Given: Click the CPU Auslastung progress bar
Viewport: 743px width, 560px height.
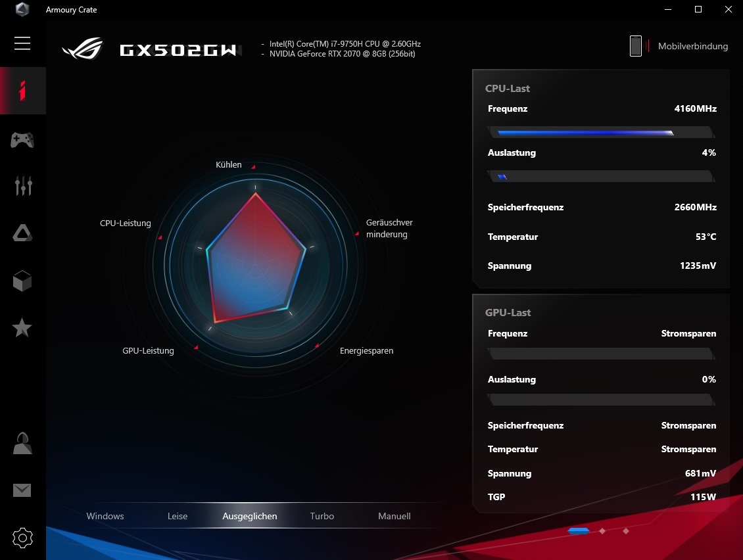Looking at the screenshot, I should click(x=602, y=176).
